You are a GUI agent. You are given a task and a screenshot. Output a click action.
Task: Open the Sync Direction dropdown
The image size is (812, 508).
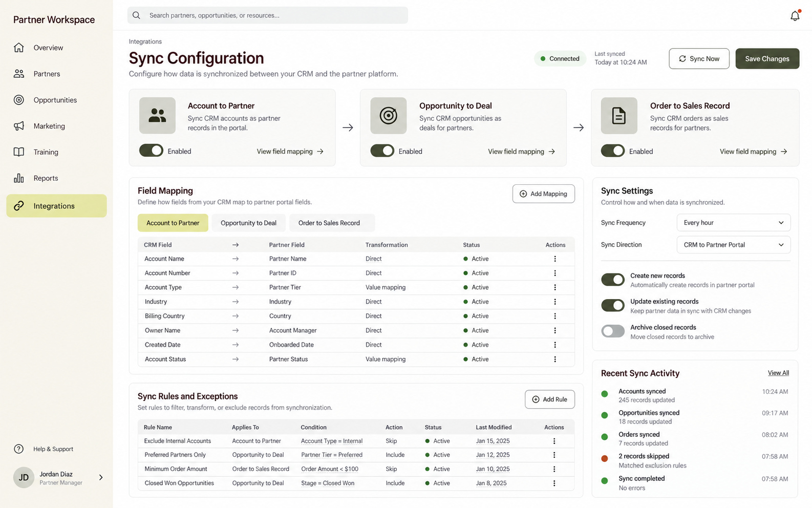point(734,245)
